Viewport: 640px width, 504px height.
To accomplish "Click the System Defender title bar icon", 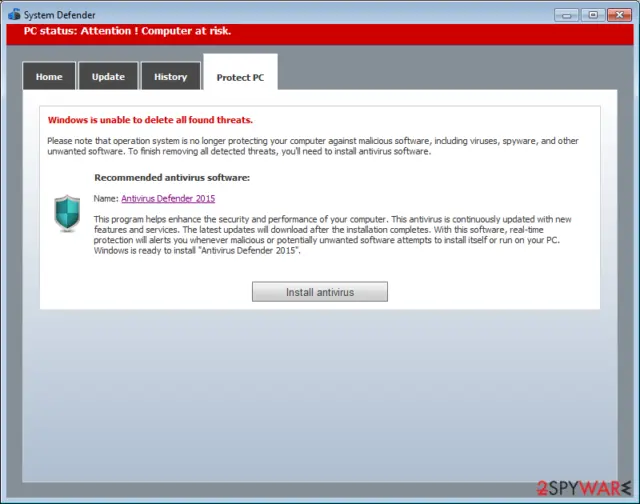I will coord(14,14).
